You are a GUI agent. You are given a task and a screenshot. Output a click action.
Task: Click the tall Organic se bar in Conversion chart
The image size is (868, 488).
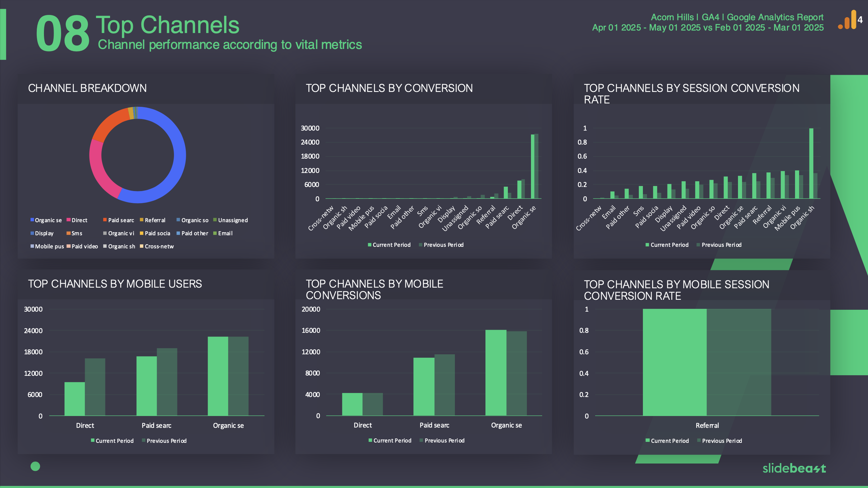(533, 166)
